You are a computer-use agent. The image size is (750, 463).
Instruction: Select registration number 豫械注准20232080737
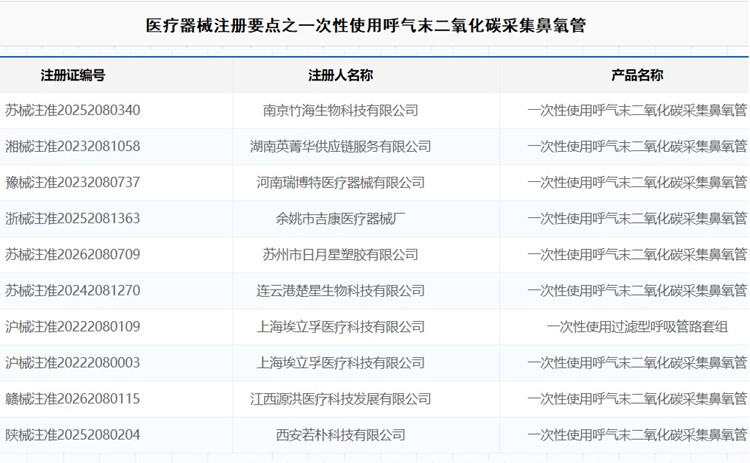(73, 182)
